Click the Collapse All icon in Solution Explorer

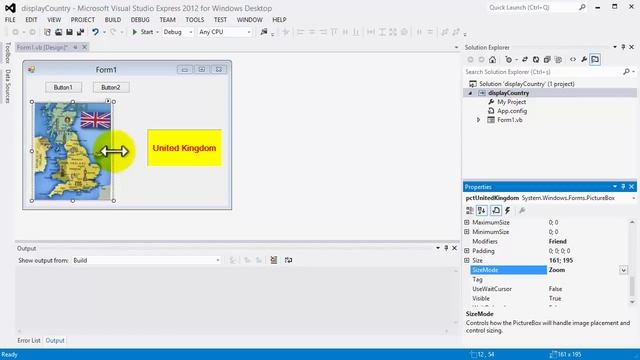click(x=547, y=60)
